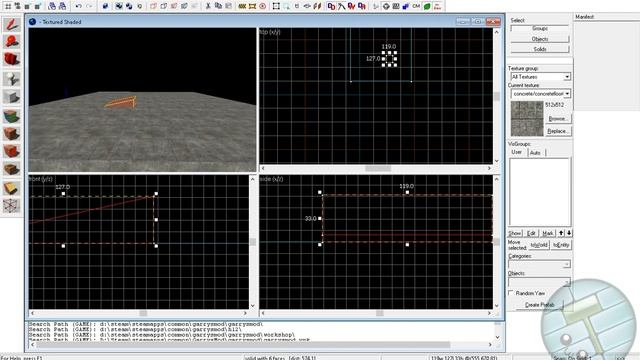The height and width of the screenshot is (360, 640).
Task: Expand the Texture group dropdown
Action: pos(541,77)
